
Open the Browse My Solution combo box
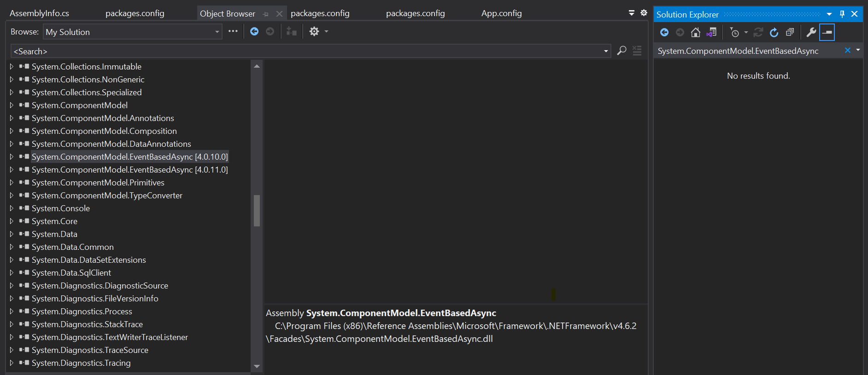click(133, 32)
